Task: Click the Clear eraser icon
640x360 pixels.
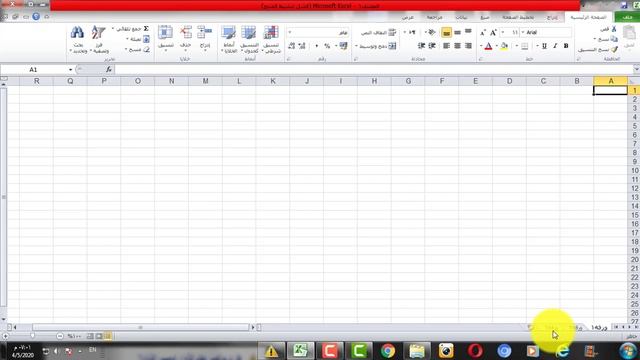Action: pyautogui.click(x=146, y=49)
